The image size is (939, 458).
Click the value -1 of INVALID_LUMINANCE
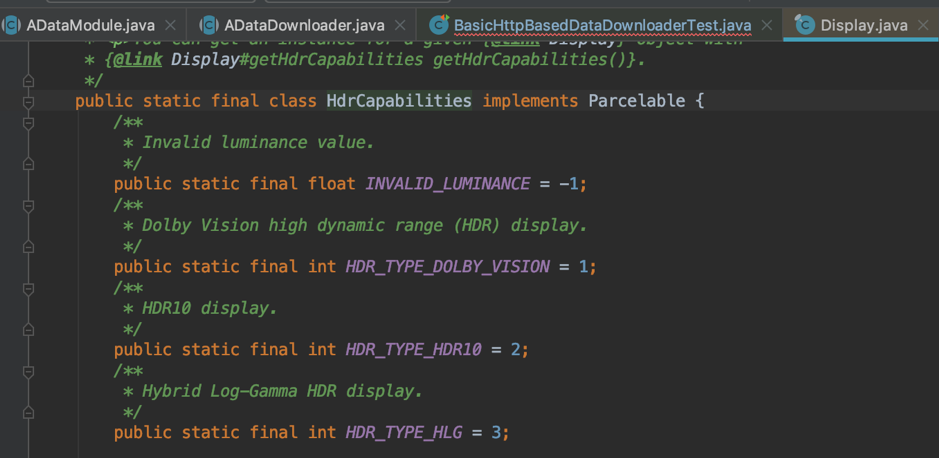point(569,184)
